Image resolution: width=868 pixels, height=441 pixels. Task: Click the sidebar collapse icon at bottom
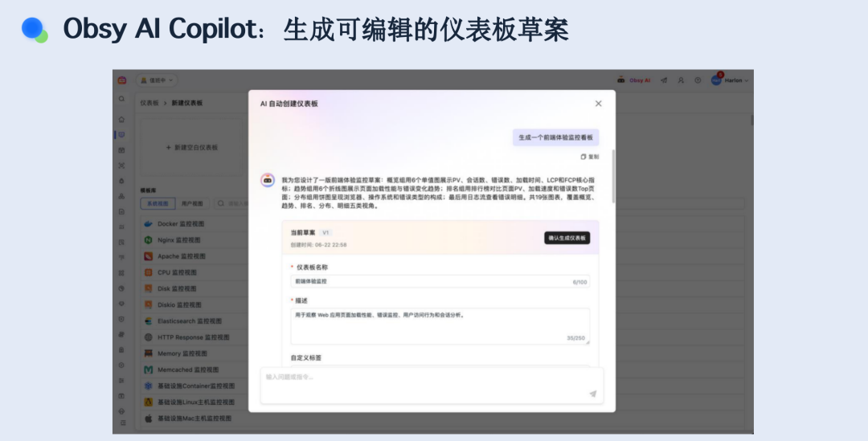pos(123,423)
